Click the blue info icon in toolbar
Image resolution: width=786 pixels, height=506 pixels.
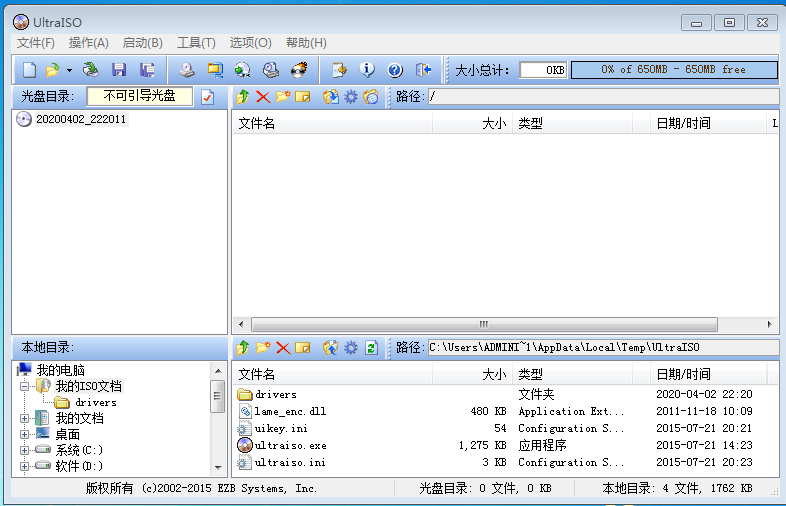click(x=367, y=70)
